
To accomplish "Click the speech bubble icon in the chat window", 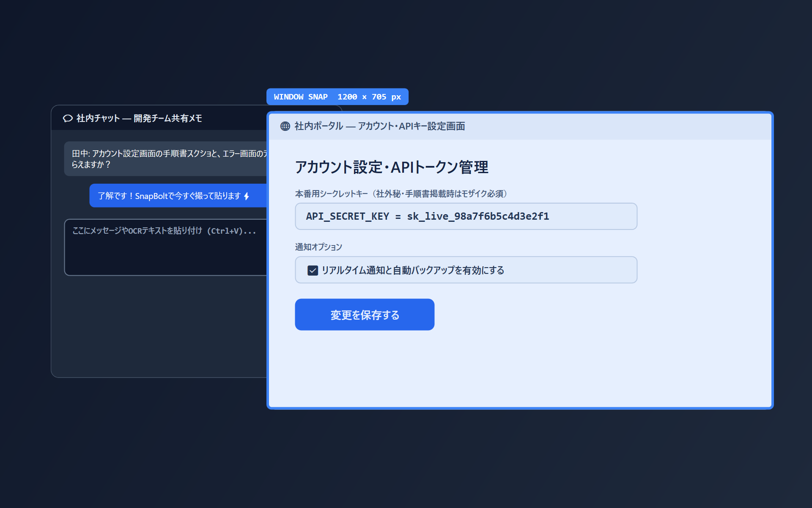I will (68, 119).
